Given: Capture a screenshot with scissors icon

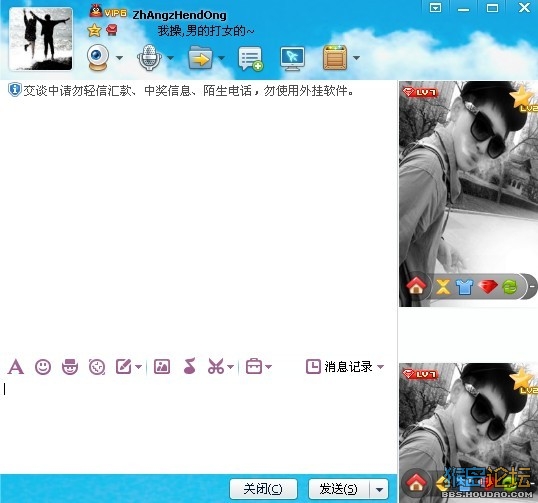Looking at the screenshot, I should [216, 366].
